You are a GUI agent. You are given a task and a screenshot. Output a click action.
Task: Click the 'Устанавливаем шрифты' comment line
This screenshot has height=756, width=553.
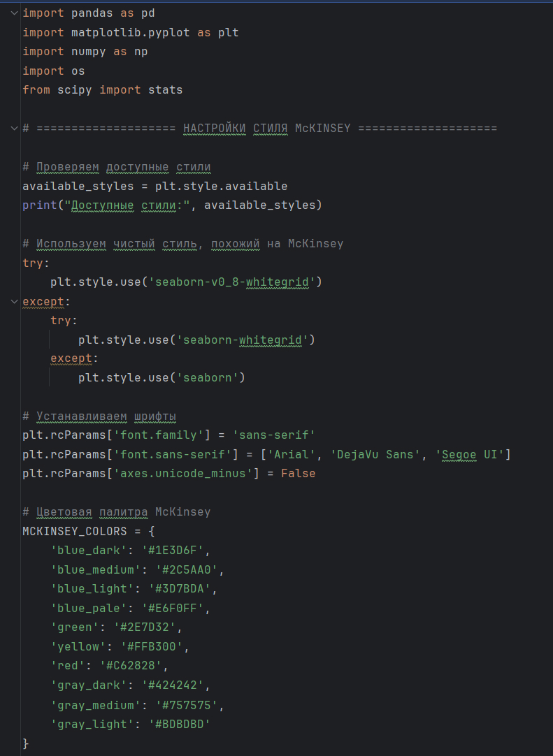pyautogui.click(x=99, y=416)
